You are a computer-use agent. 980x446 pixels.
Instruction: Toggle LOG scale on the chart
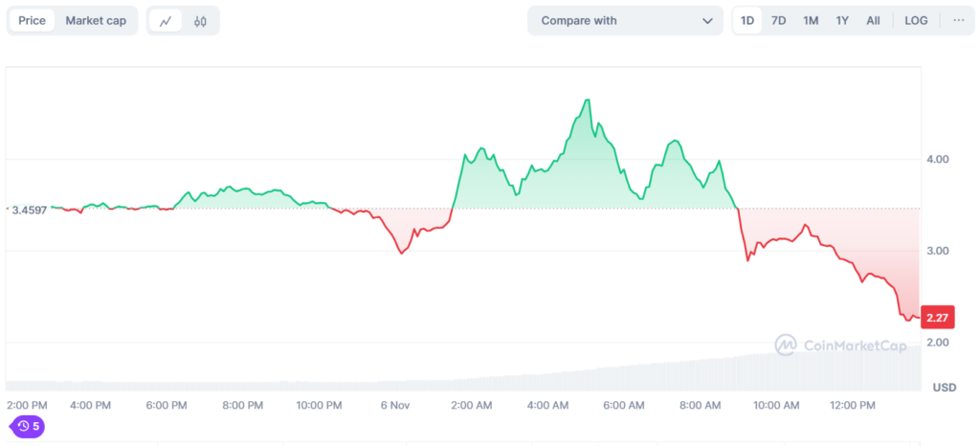[x=916, y=21]
